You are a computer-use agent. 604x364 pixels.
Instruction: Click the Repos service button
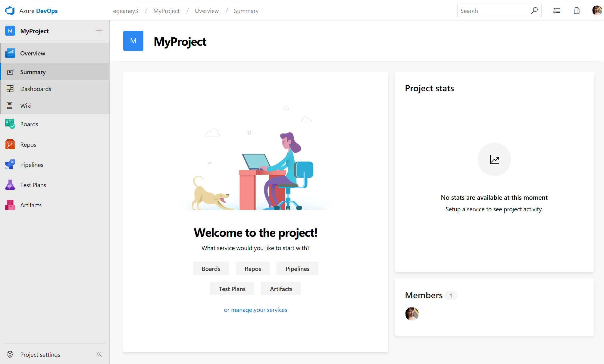tap(253, 268)
